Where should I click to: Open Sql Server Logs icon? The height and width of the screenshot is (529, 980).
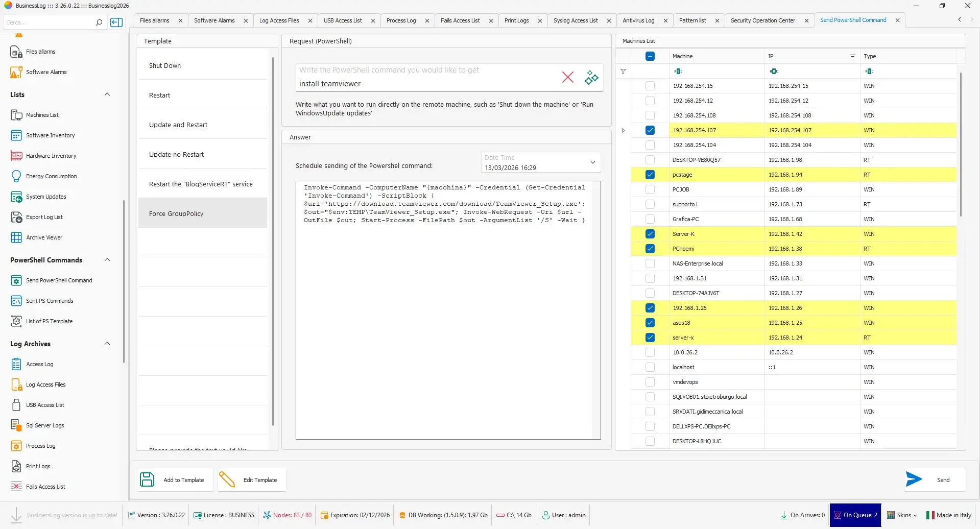16,425
